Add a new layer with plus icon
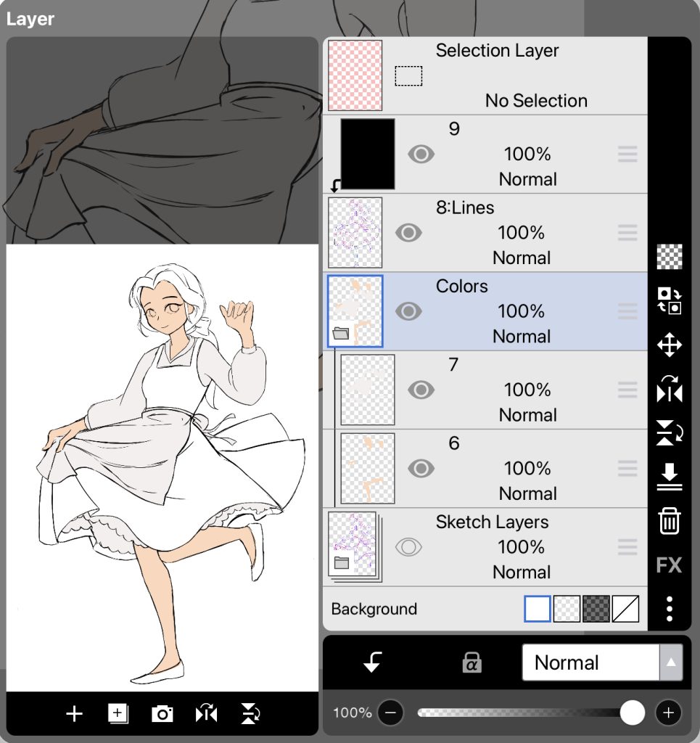Image resolution: width=700 pixels, height=743 pixels. point(74,714)
